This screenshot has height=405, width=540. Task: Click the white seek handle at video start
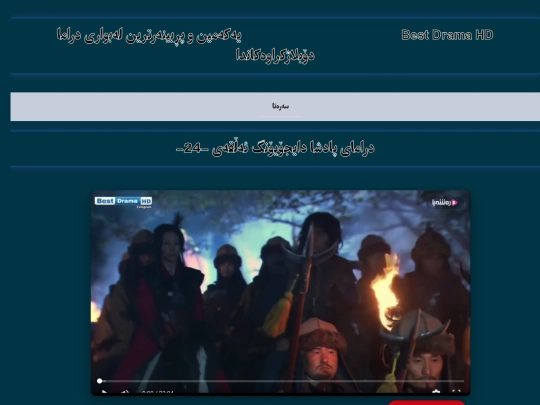(x=100, y=381)
